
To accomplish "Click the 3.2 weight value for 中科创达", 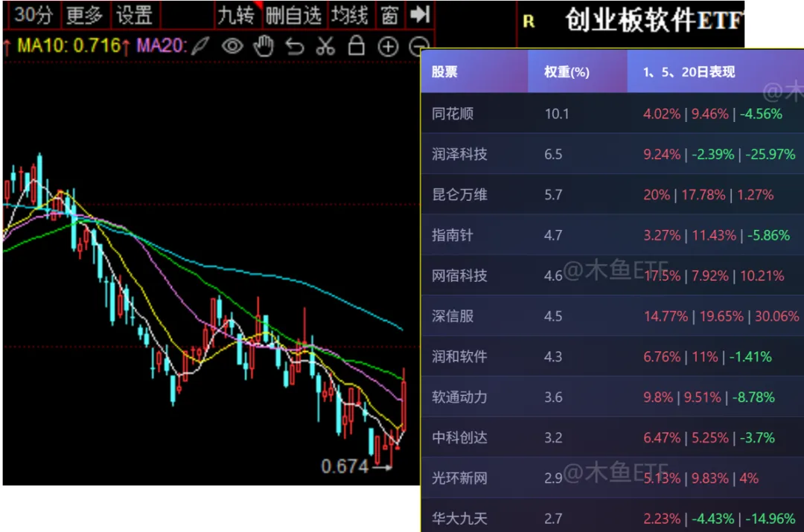I will point(552,438).
